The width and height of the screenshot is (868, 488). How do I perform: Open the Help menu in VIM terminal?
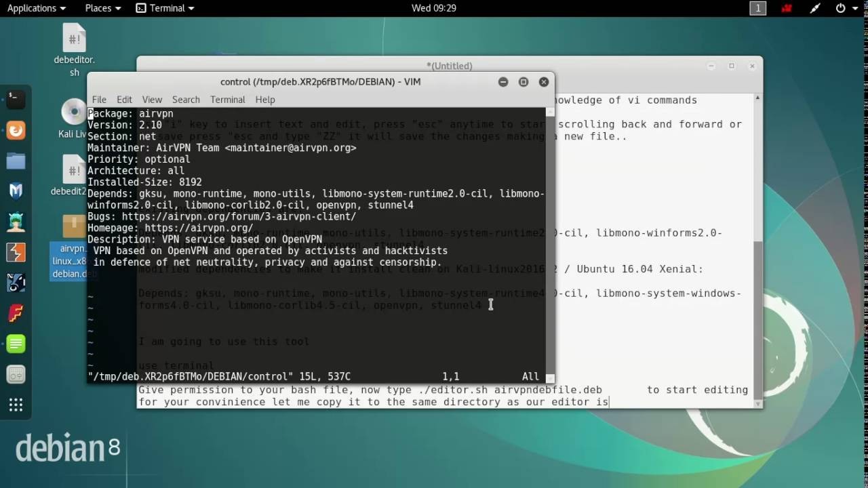tap(265, 100)
